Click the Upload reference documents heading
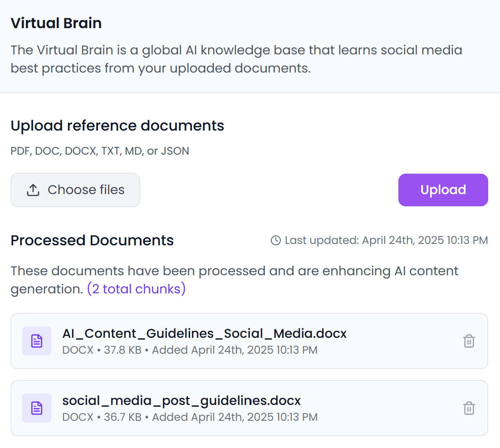 point(118,126)
